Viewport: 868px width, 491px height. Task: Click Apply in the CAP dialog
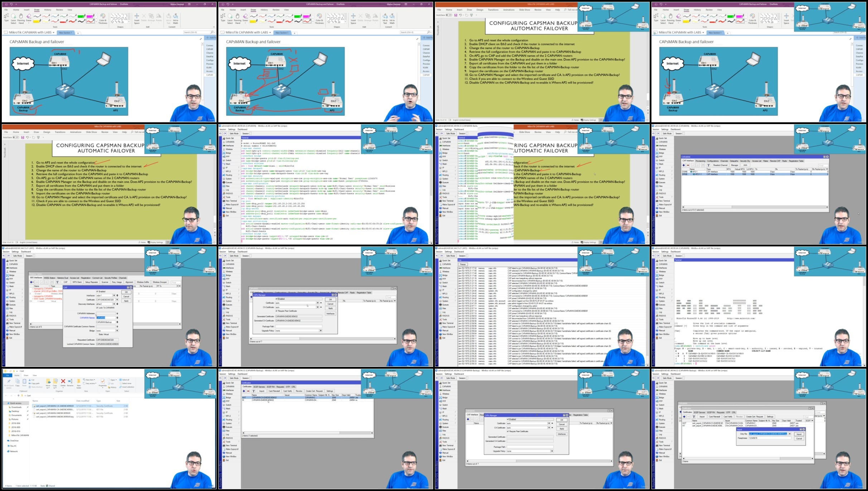coord(126,301)
